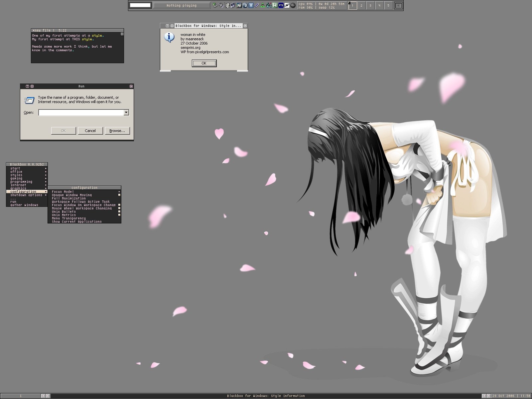532x399 pixels.
Task: Expand the Focus Model submenu
Action: click(x=84, y=192)
